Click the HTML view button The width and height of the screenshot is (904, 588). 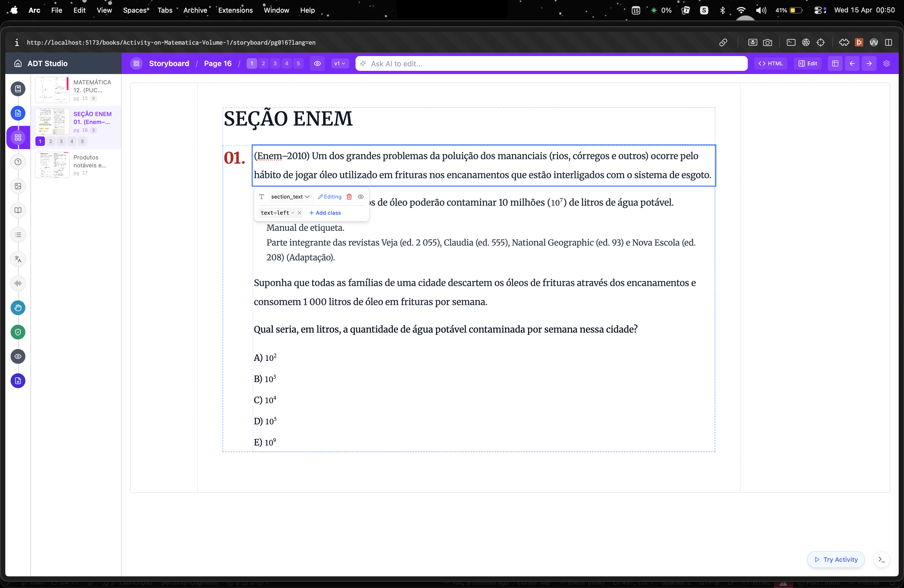tap(771, 63)
